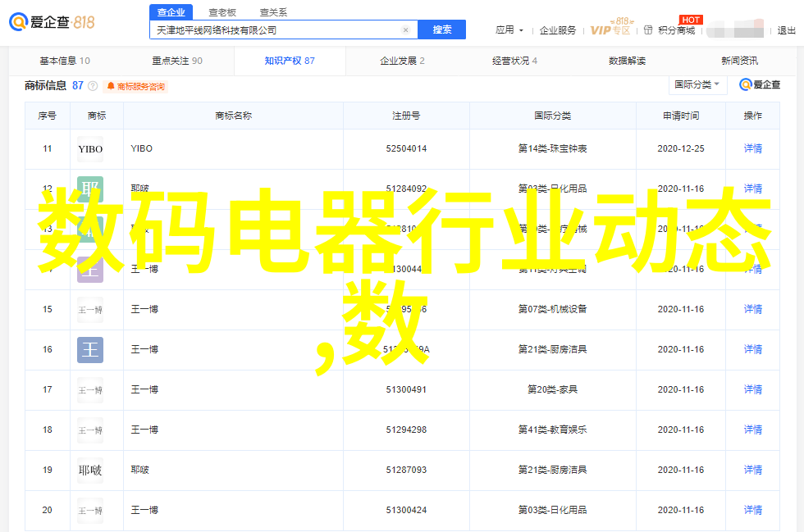Switch to 企业发展 2 tab

coord(402,61)
